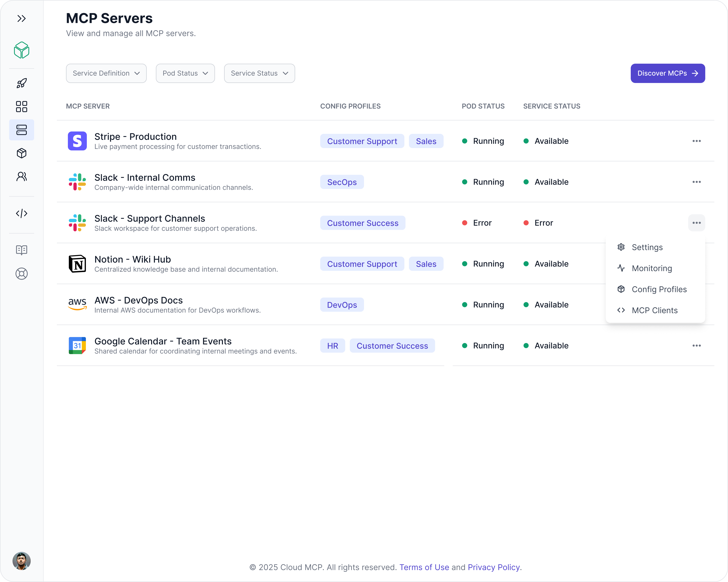The height and width of the screenshot is (582, 728).
Task: Open more options for Google Calendar row
Action: pos(697,346)
